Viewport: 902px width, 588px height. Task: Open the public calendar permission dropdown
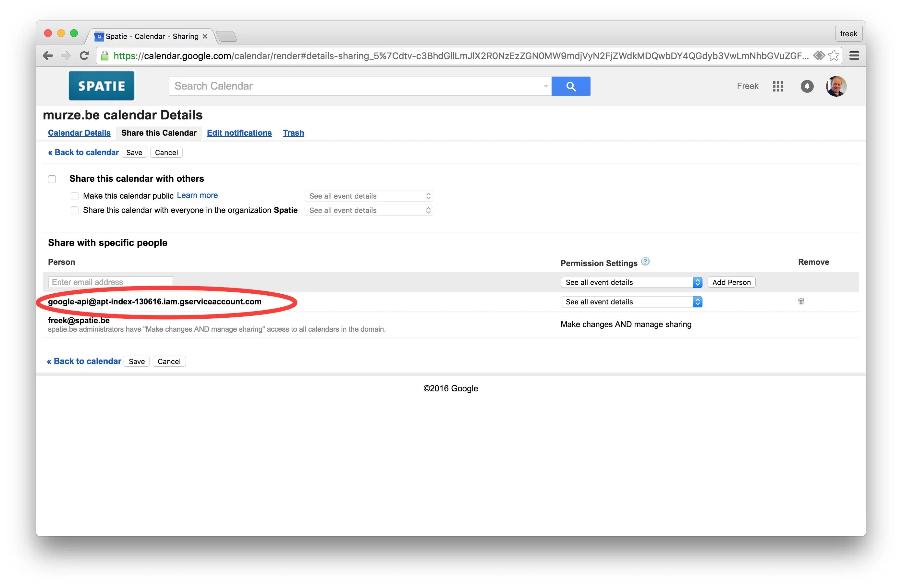click(x=369, y=196)
